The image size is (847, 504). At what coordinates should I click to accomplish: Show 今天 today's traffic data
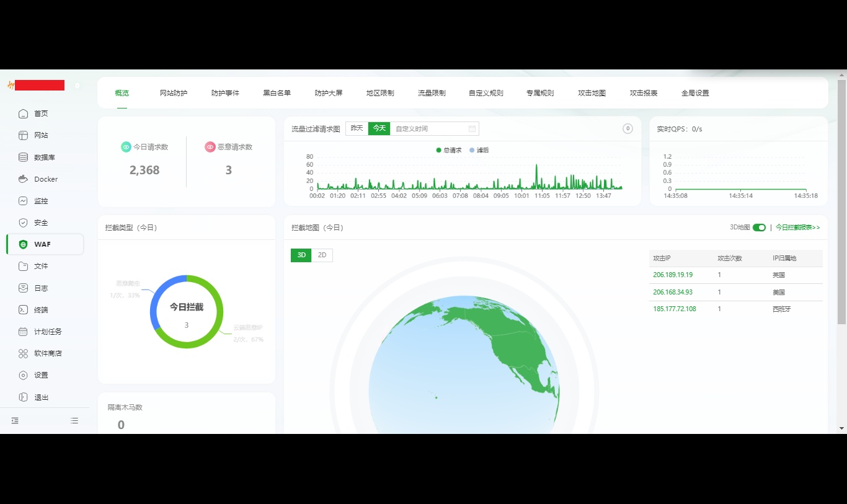[379, 128]
